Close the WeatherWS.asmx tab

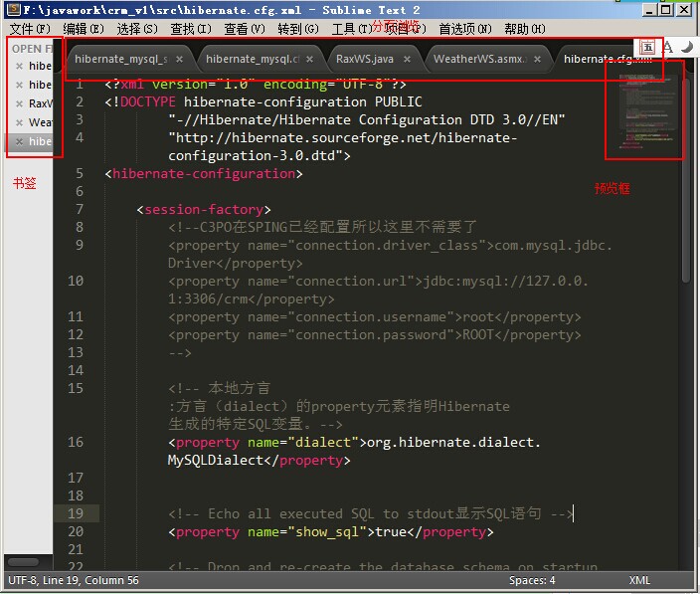coord(538,60)
